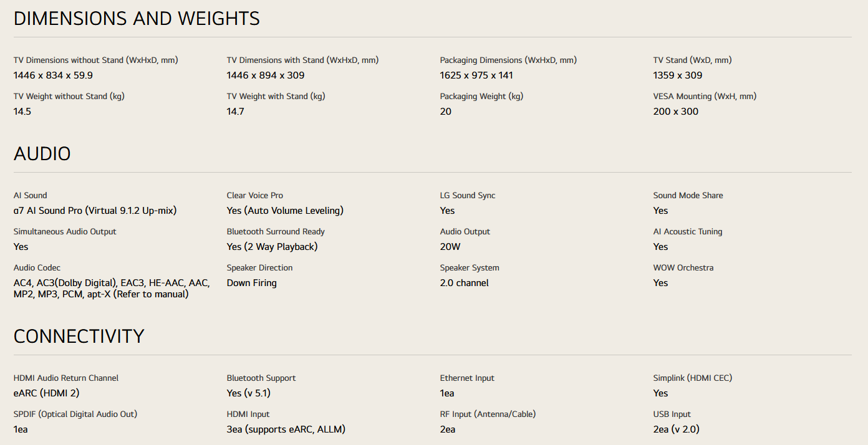Click the Down Firing speaker direction value
This screenshot has height=445, width=868.
252,283
